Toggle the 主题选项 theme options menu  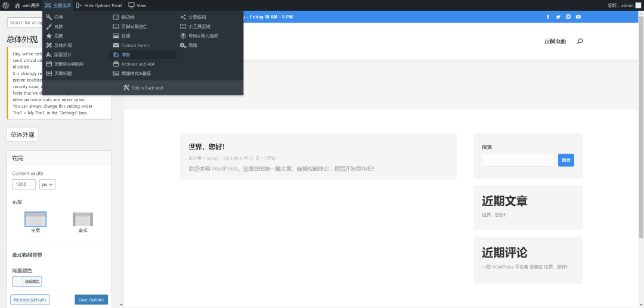[x=58, y=5]
